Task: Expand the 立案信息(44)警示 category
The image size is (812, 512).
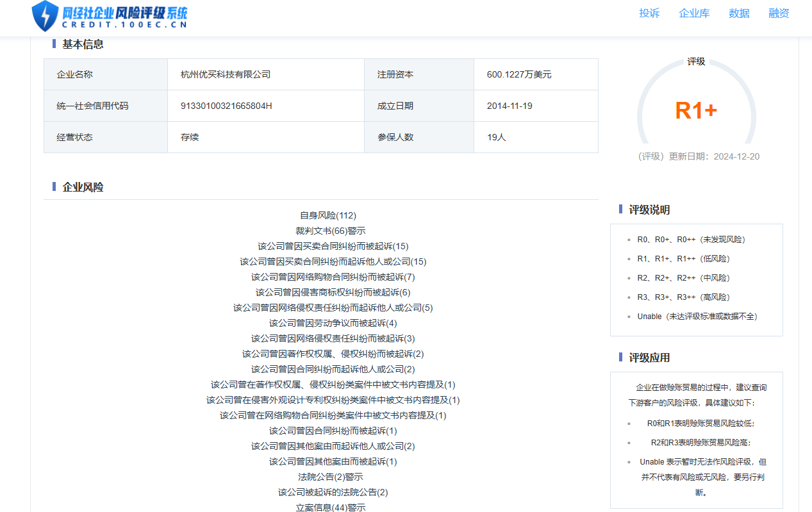Action: tap(330, 507)
